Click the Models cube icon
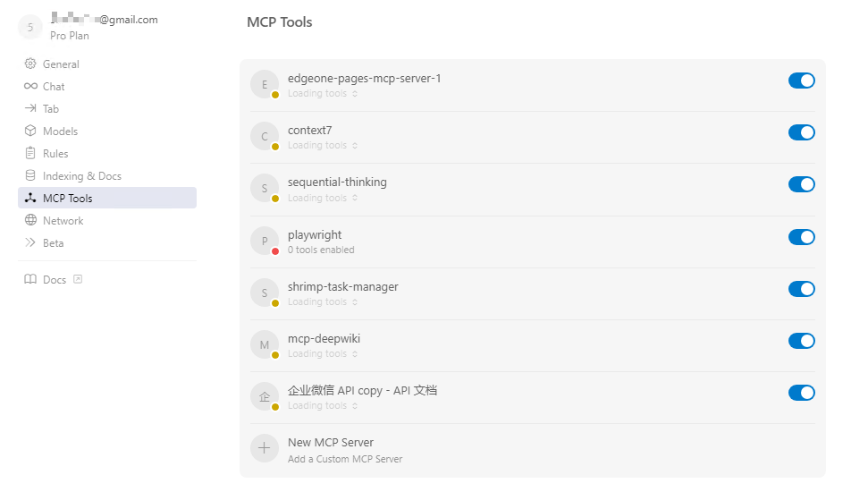Image resolution: width=868 pixels, height=492 pixels. 30,131
